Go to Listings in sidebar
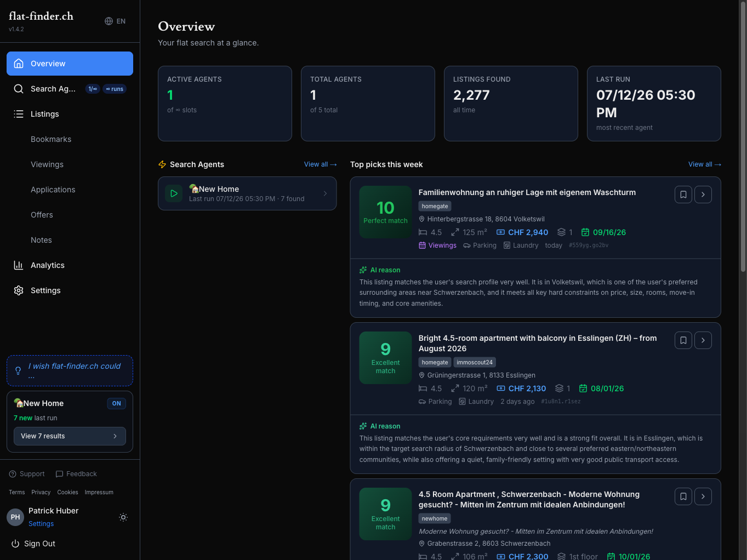Viewport: 747px width, 560px height. [70, 114]
